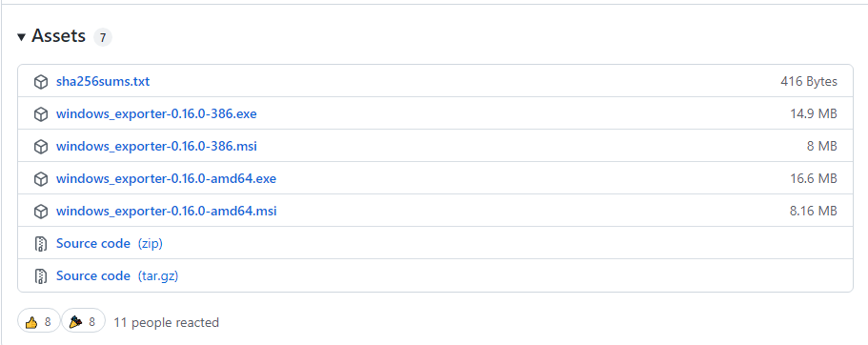Click the package icon beside sha256sums.txt
The height and width of the screenshot is (345, 868).
click(41, 82)
